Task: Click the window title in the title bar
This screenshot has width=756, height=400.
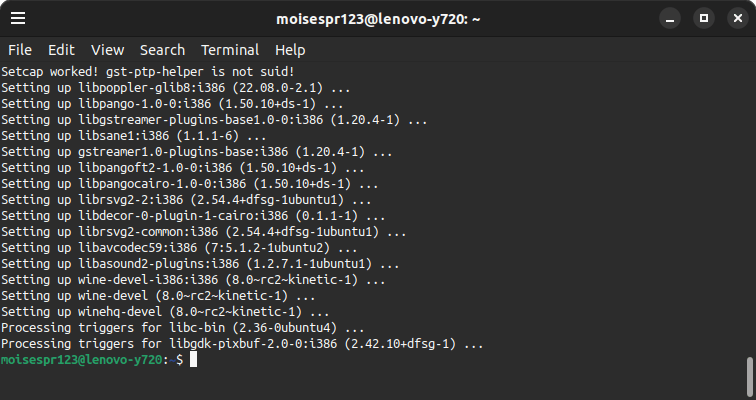Action: tap(377, 18)
